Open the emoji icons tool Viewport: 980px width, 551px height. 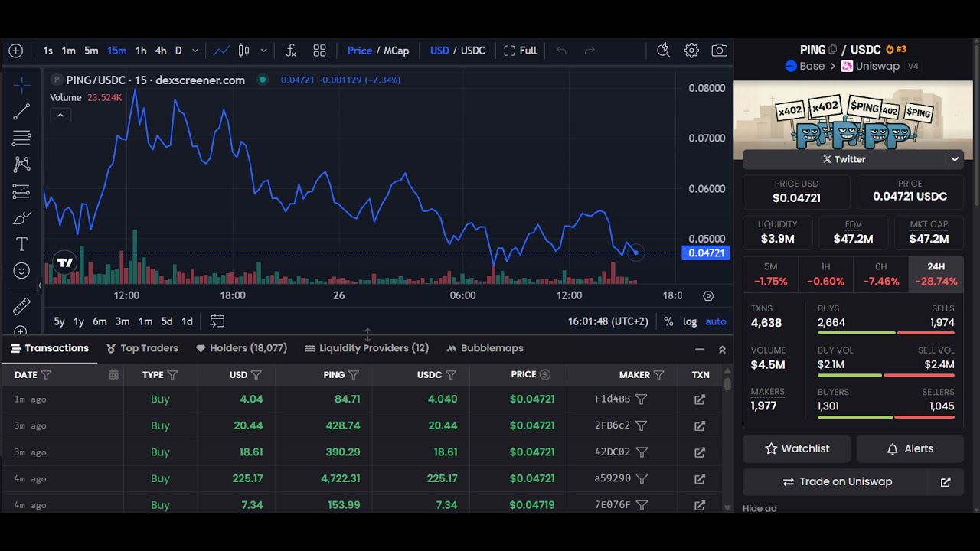[x=21, y=270]
